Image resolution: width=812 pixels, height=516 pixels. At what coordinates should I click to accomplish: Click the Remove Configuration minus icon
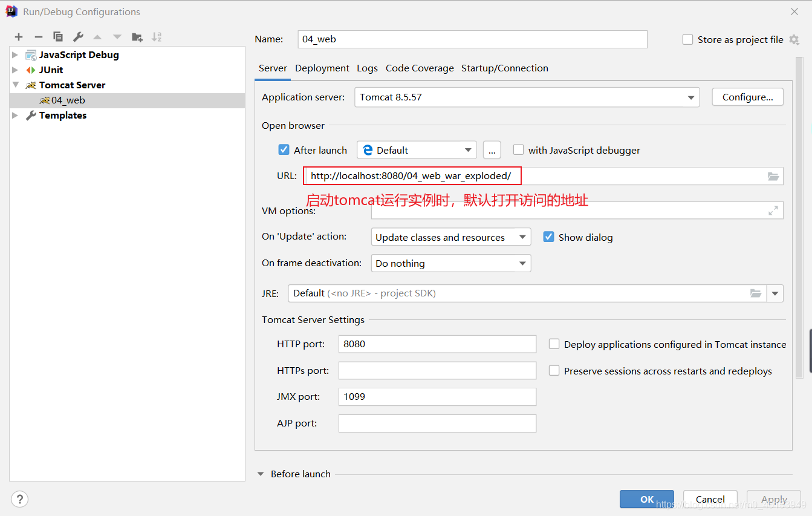pyautogui.click(x=38, y=37)
